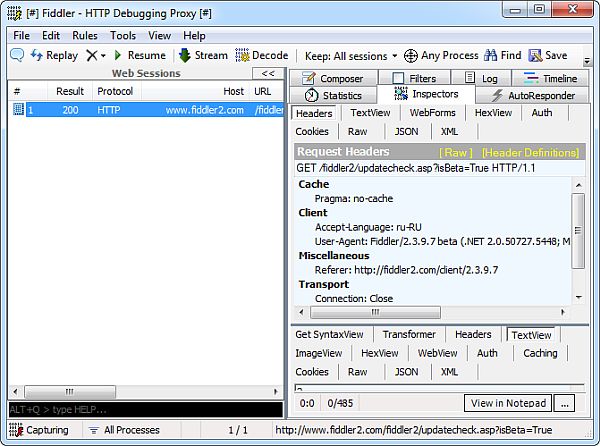Click the Resume play icon
Viewport: 600px width, 446px height.
point(119,56)
